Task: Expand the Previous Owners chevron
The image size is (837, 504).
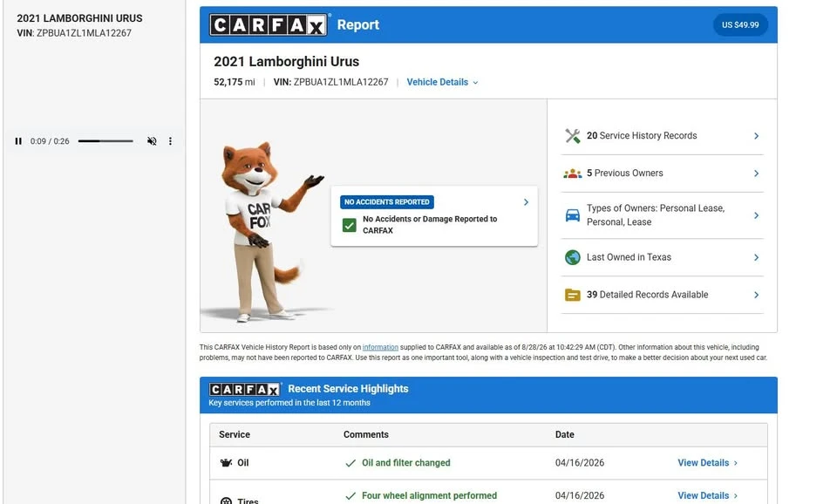Action: click(757, 174)
